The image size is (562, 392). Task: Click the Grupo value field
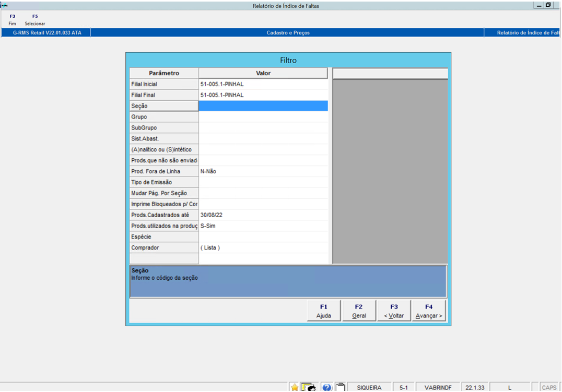click(x=263, y=117)
